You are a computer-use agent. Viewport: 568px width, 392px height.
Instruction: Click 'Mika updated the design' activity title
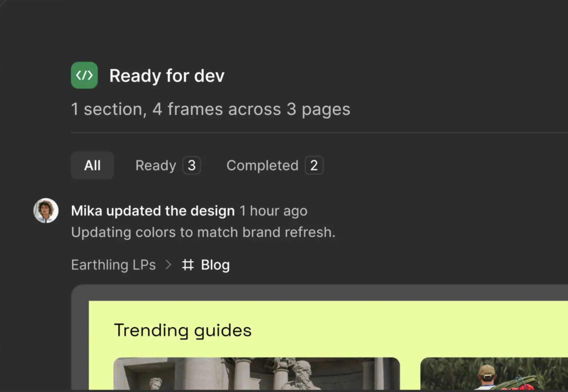coord(153,211)
